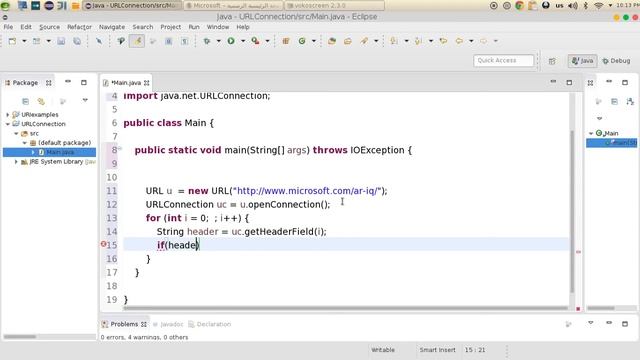
Task: Click the New Java Package icon
Action: (x=286, y=41)
